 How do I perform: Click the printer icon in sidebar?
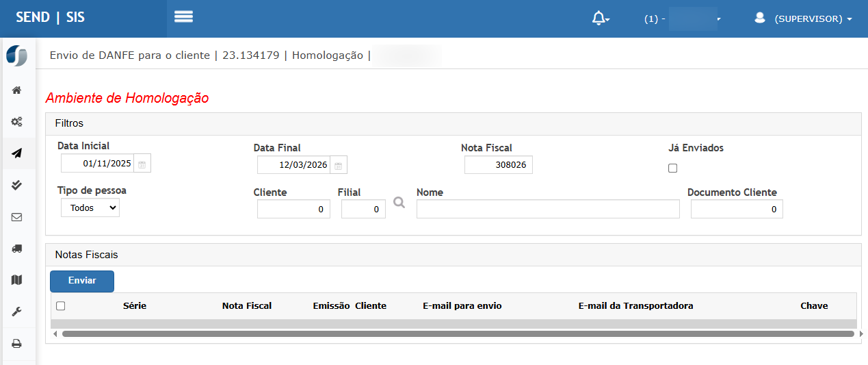[x=17, y=343]
